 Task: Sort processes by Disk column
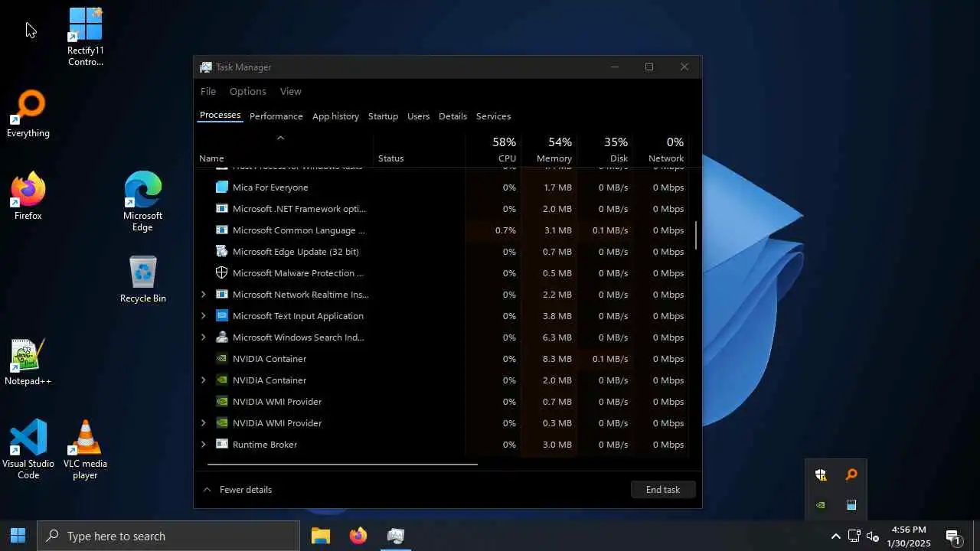(x=605, y=149)
